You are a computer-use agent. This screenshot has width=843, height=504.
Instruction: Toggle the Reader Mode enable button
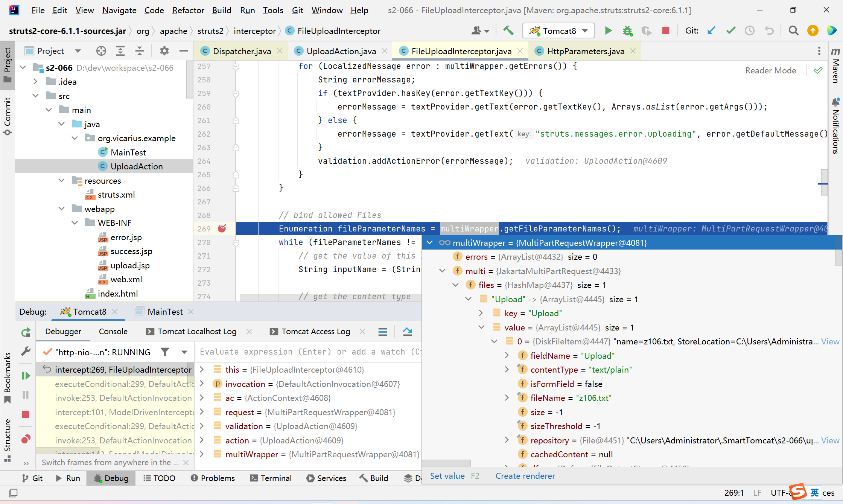819,70
